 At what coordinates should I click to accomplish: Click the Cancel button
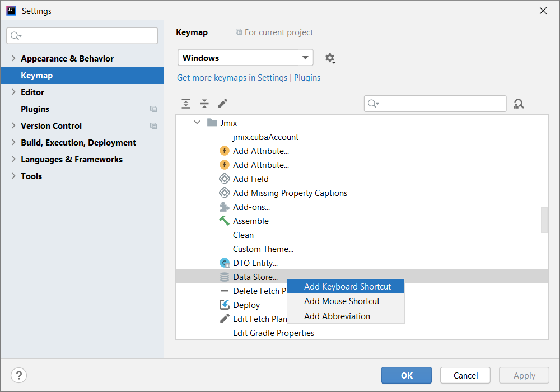[465, 375]
